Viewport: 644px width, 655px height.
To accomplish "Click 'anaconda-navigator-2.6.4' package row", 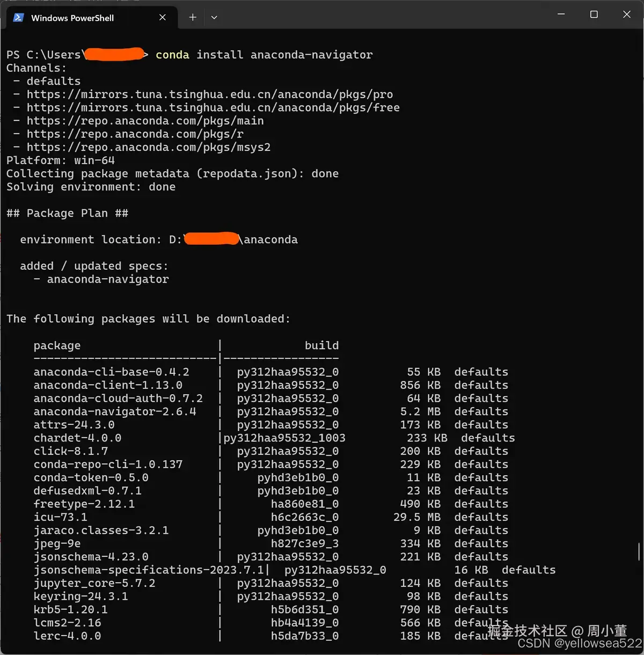I will [271, 411].
